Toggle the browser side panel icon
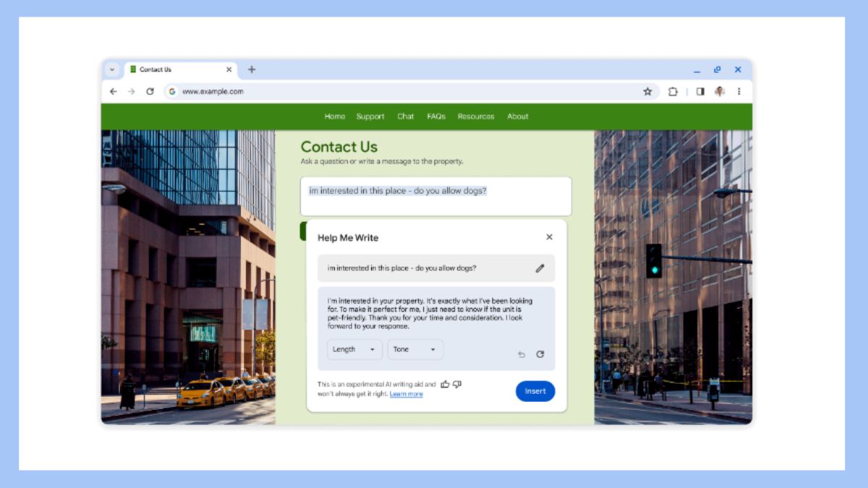The width and height of the screenshot is (868, 488). tap(699, 92)
